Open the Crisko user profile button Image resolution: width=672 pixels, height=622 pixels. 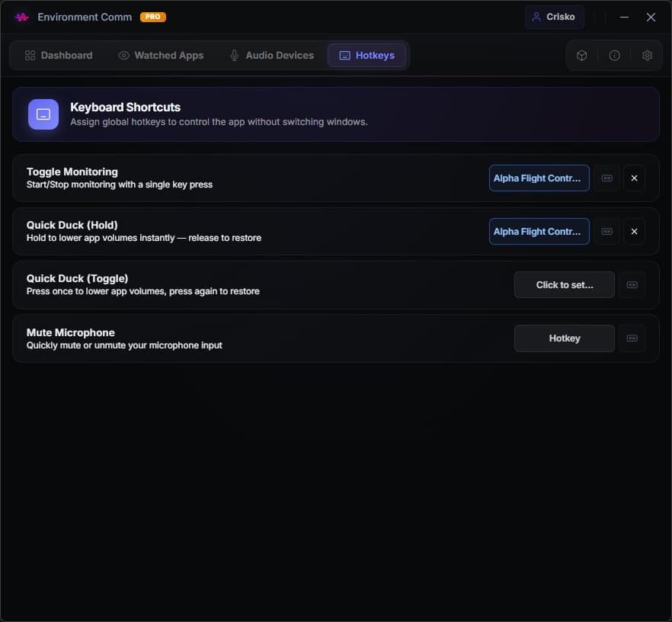[x=554, y=17]
